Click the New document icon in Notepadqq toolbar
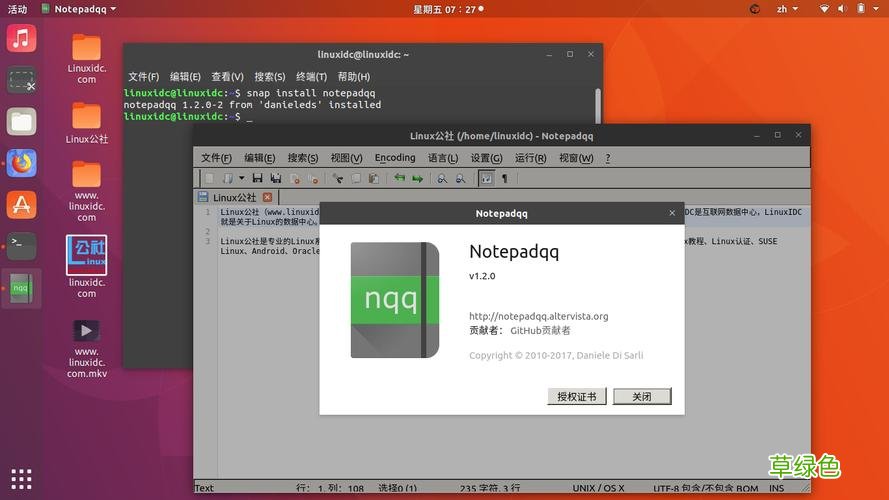Screen dimensions: 889x500 (x=209, y=179)
